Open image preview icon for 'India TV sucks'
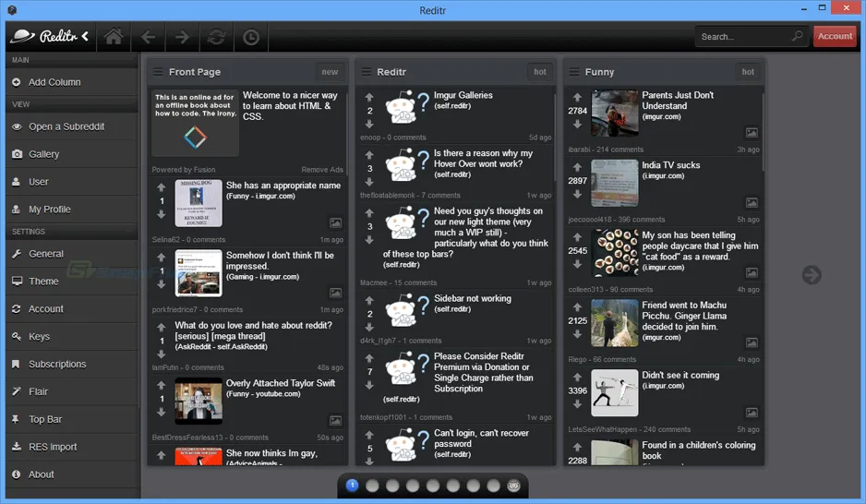The image size is (866, 504). (x=752, y=203)
